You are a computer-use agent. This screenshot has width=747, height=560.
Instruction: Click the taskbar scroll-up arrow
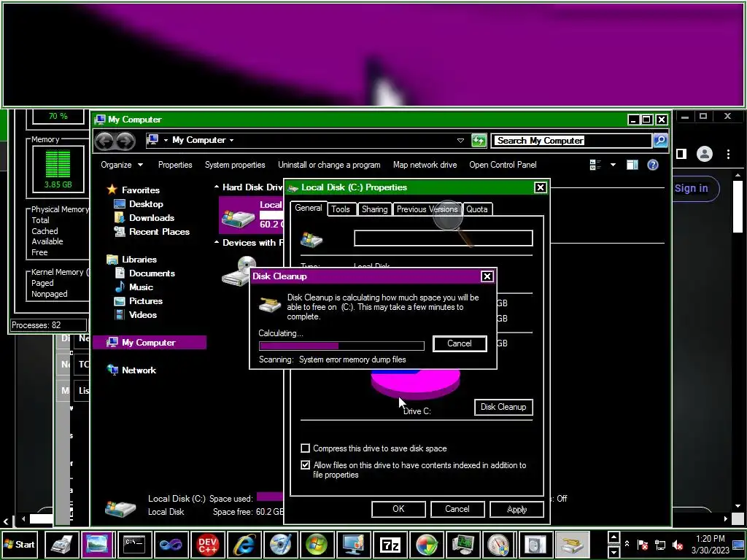pos(614,537)
